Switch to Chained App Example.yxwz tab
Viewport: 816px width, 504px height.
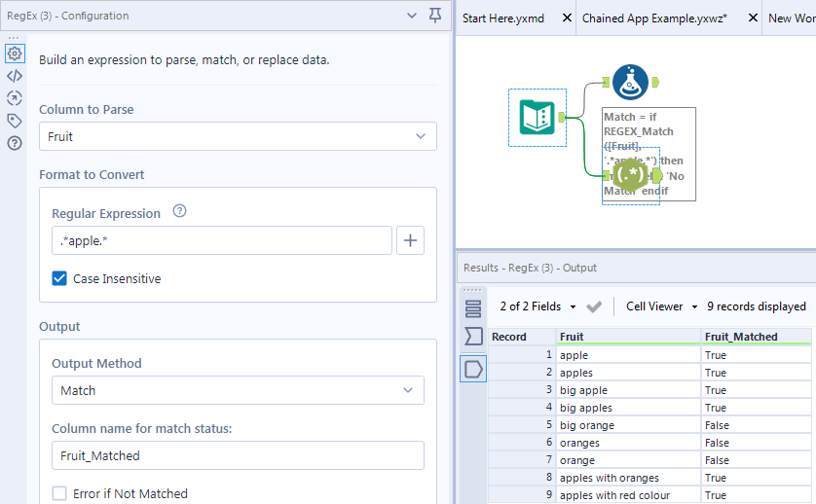tap(654, 18)
